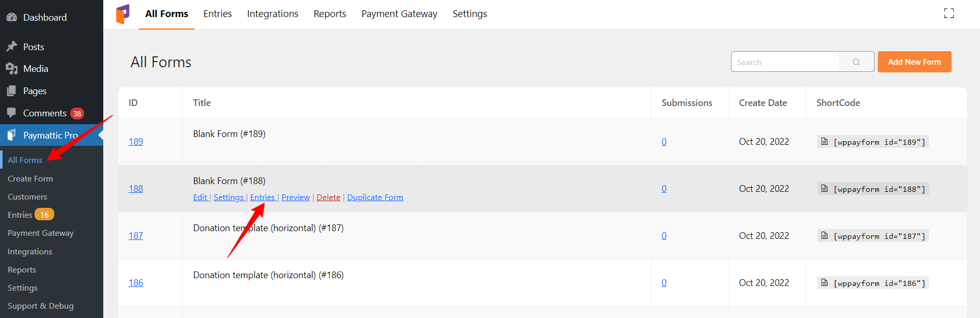
Task: Open form ID 187 link
Action: [x=136, y=236]
